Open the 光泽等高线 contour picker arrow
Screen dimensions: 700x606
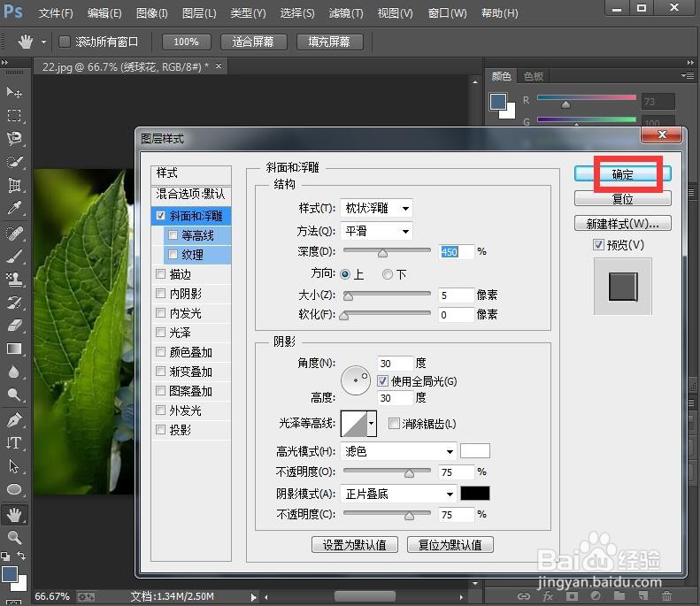[372, 424]
